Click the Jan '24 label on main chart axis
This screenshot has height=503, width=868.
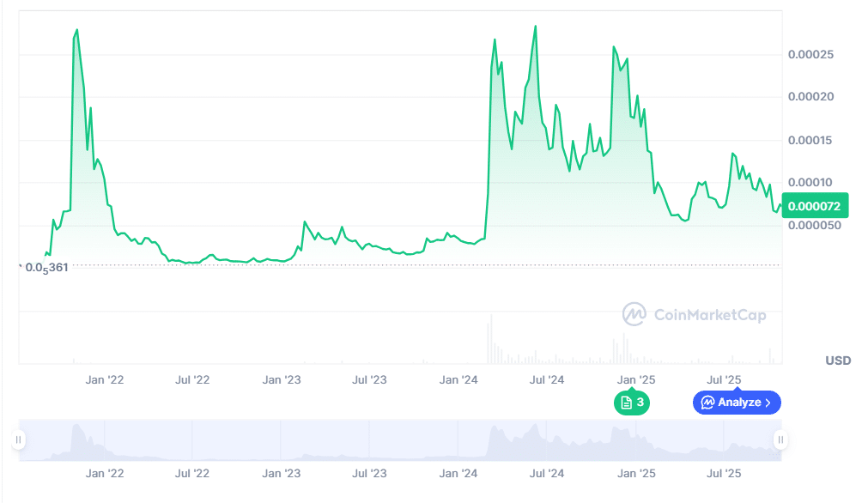coord(458,379)
